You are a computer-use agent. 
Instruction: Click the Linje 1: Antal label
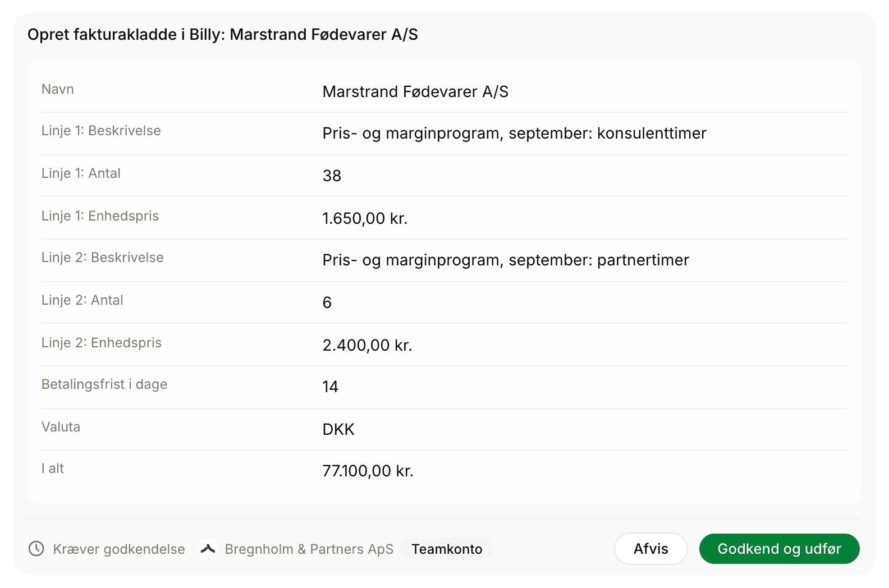(x=81, y=173)
